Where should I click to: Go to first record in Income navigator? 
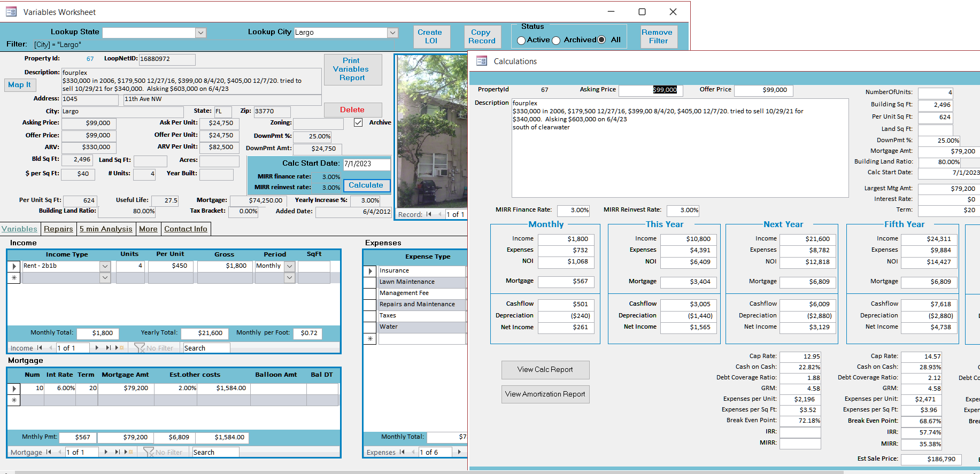click(40, 348)
